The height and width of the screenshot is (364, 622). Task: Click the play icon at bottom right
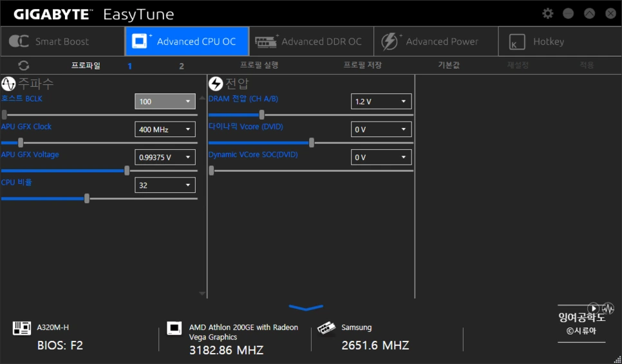coord(594,308)
